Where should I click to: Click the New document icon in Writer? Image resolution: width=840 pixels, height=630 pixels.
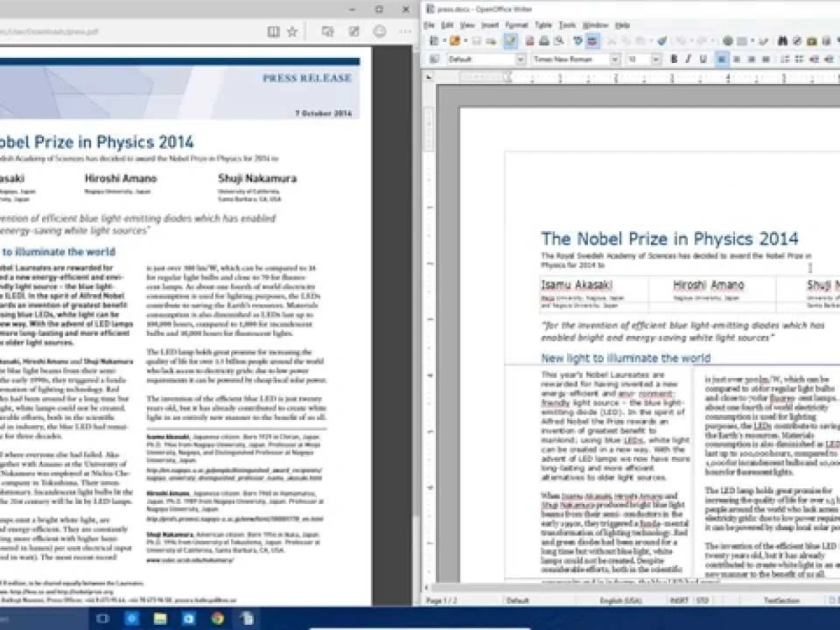[x=433, y=40]
